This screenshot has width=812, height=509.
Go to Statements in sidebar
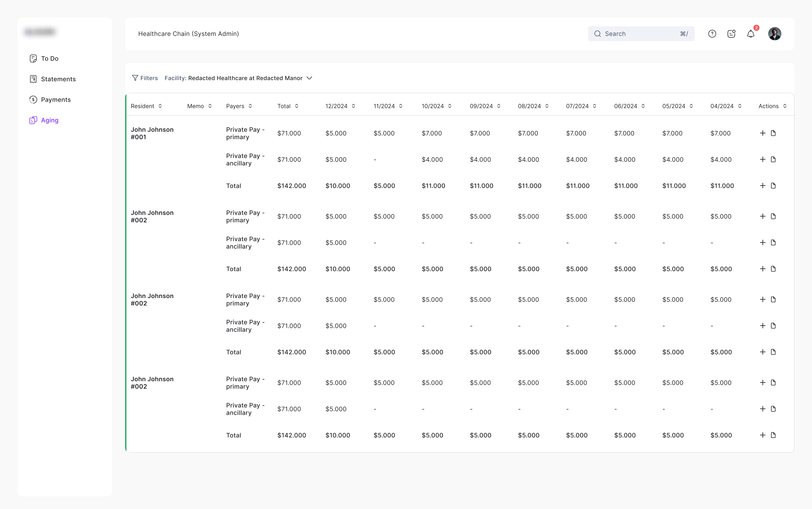tap(52, 79)
